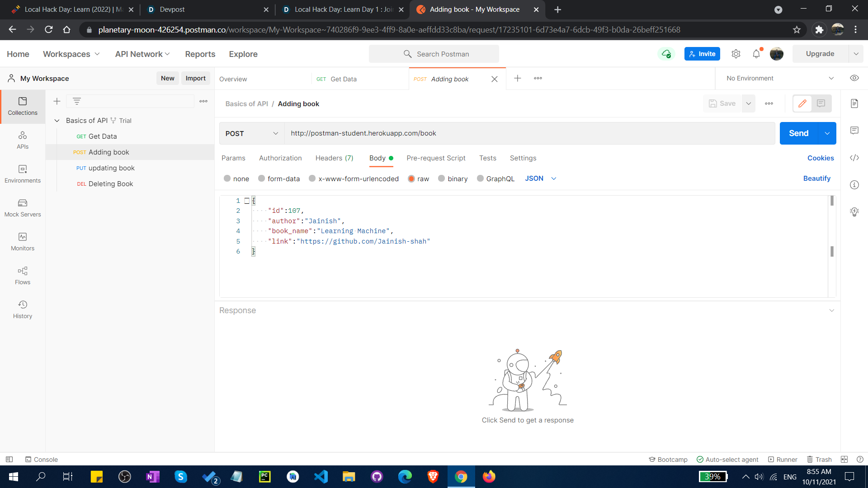Select the binary body option

click(x=442, y=178)
